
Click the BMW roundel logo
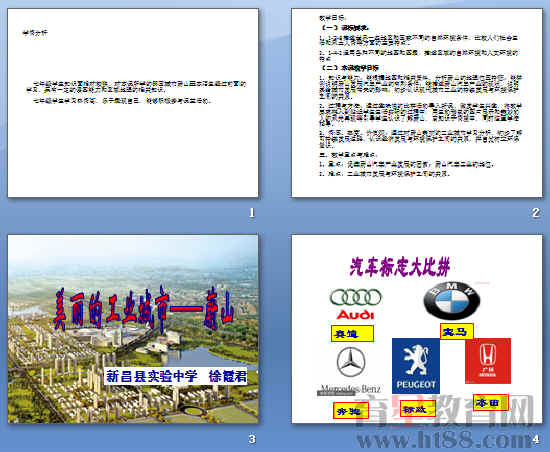[451, 301]
